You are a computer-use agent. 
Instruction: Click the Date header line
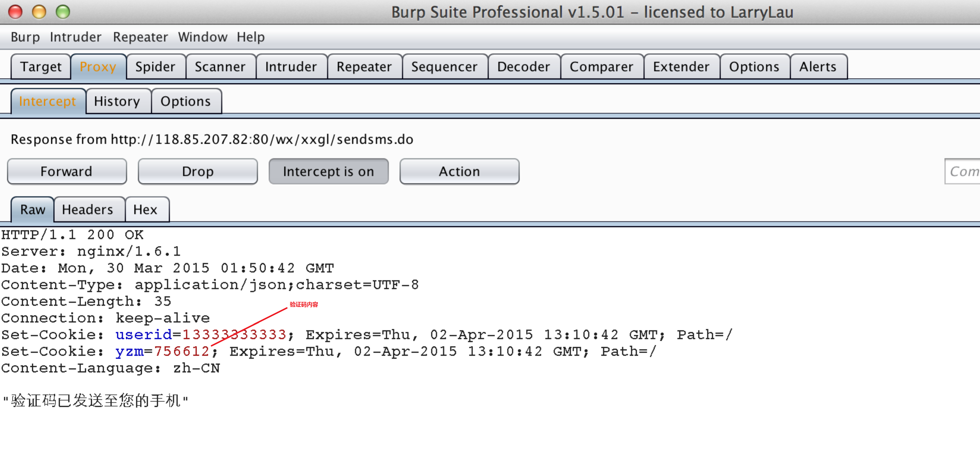pyautogui.click(x=167, y=268)
